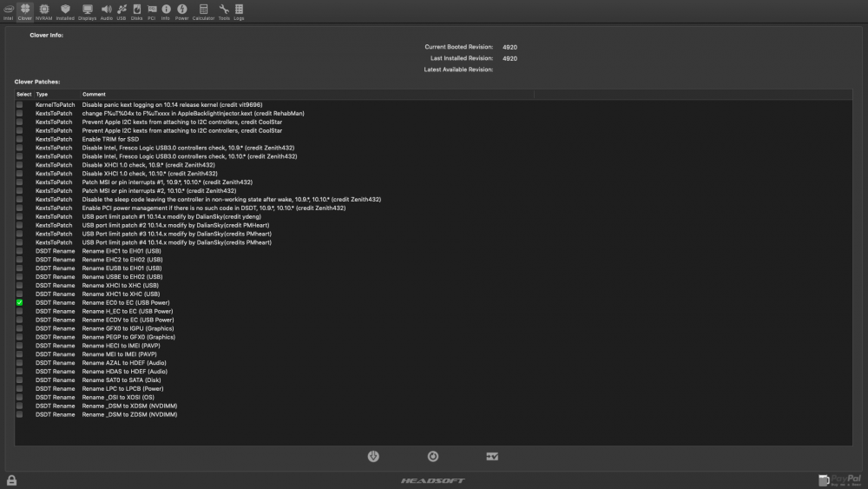
Task: Open the Logs section
Action: pyautogui.click(x=239, y=11)
